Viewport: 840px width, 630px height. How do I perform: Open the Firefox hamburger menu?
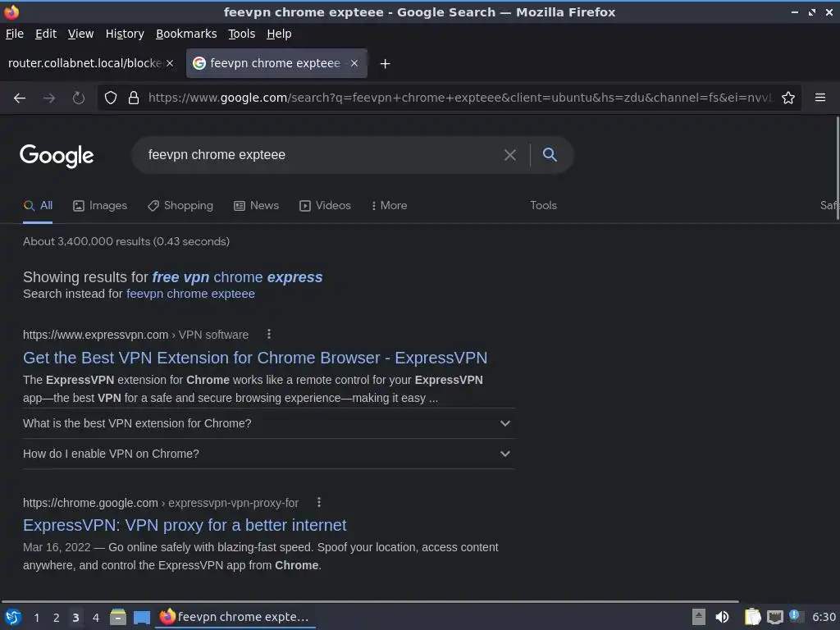click(820, 98)
